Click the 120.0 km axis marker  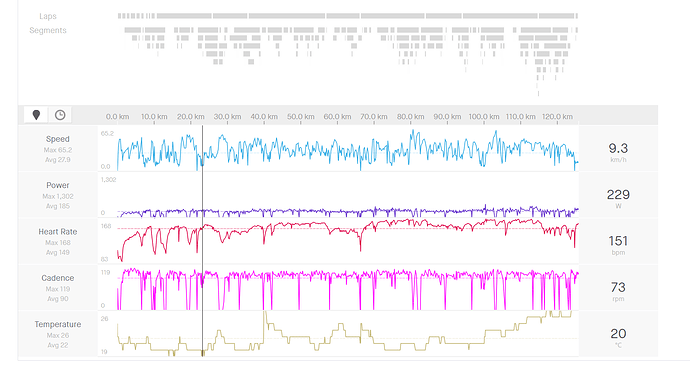(x=557, y=117)
